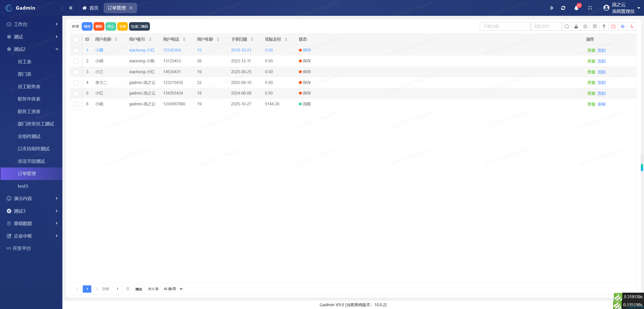This screenshot has width=644, height=309.
Task: Open 员工表 in the sidebar
Action: pyautogui.click(x=24, y=62)
